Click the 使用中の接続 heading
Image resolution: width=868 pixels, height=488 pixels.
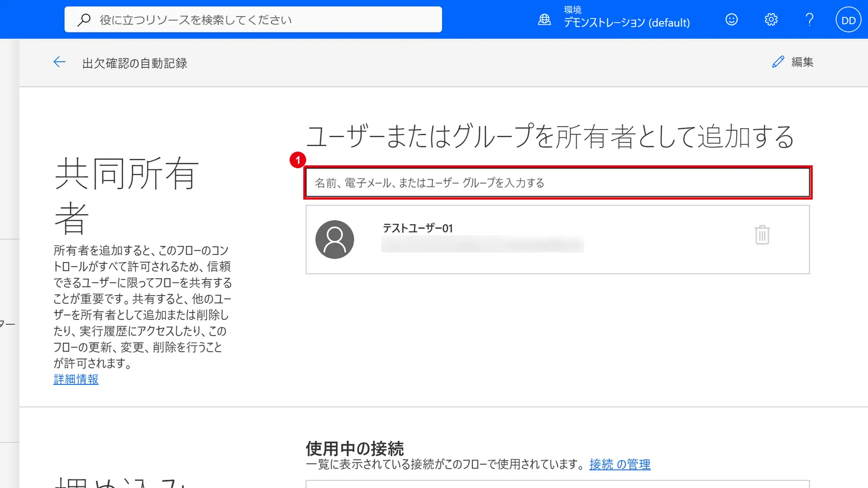[355, 448]
